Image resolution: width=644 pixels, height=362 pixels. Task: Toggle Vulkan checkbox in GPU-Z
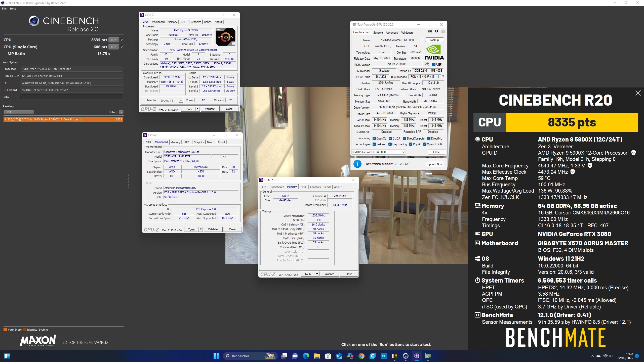[x=374, y=144]
